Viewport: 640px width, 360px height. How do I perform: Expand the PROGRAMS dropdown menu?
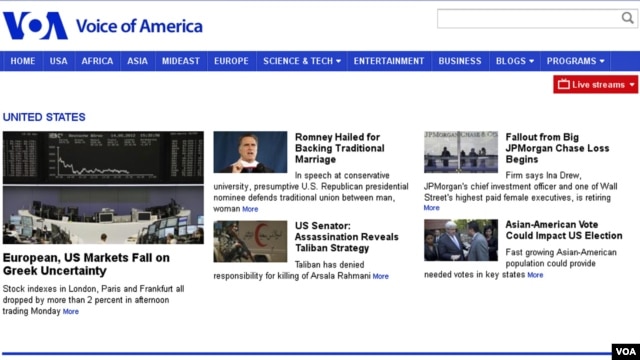(575, 61)
